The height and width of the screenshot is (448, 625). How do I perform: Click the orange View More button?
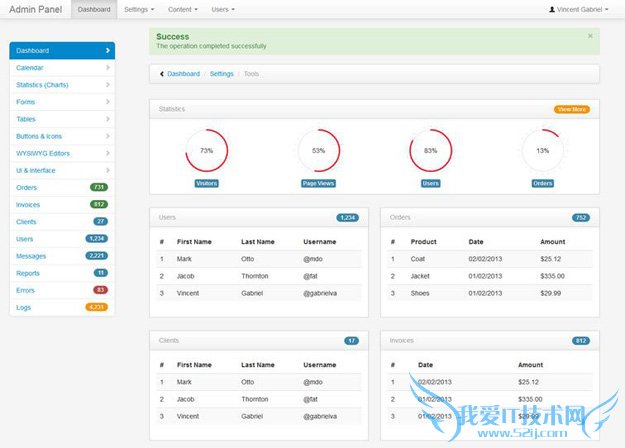(x=572, y=109)
